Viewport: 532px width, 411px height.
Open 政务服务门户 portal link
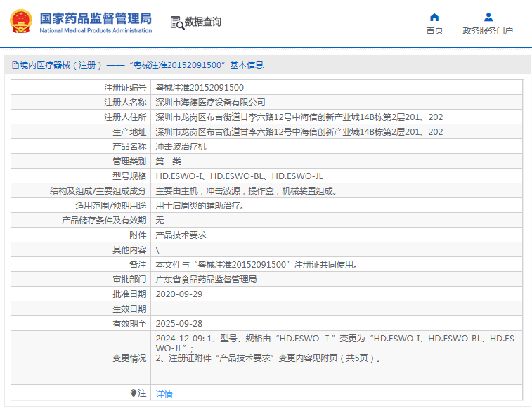[x=488, y=30]
